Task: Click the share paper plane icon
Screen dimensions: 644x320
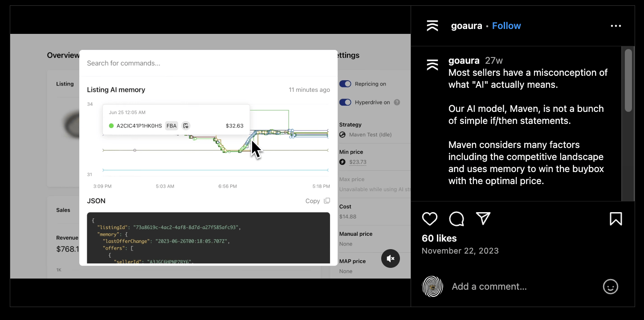Action: point(483,218)
